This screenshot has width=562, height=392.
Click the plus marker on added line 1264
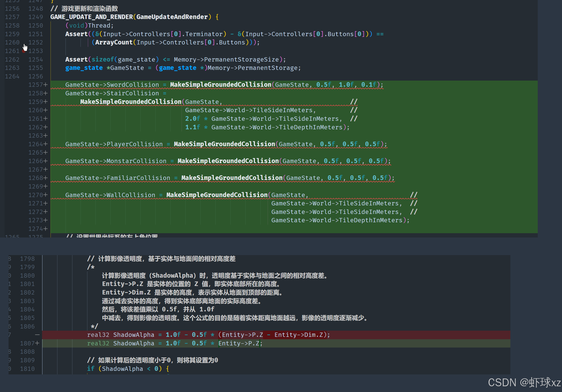tap(45, 144)
